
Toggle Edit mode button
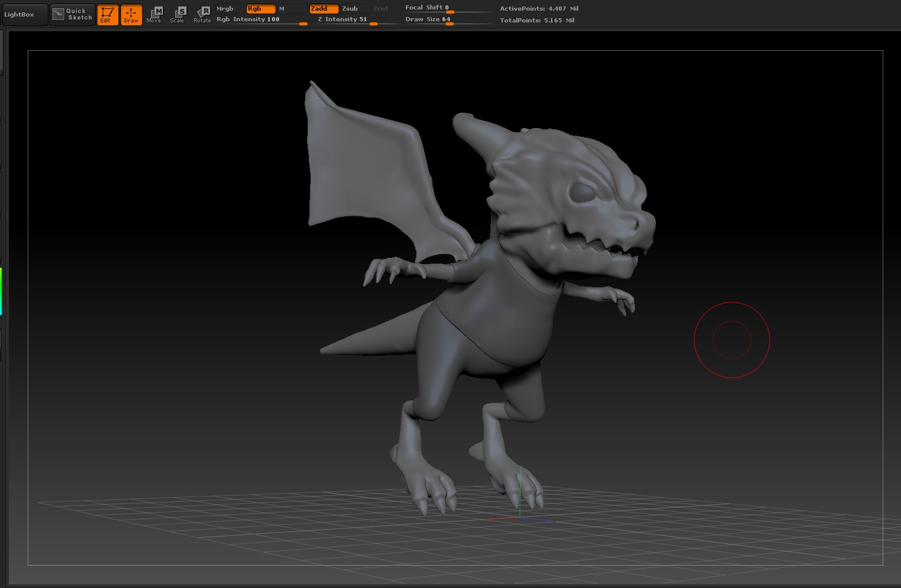point(107,15)
